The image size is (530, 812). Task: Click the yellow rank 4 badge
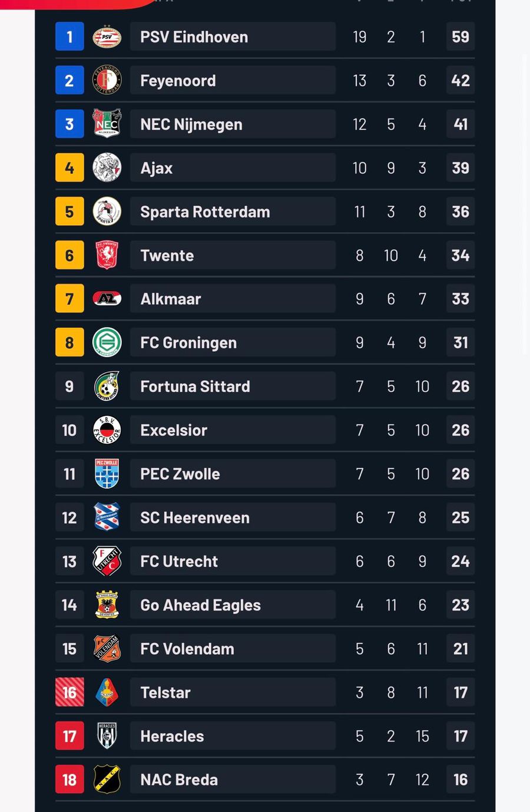[x=69, y=168]
